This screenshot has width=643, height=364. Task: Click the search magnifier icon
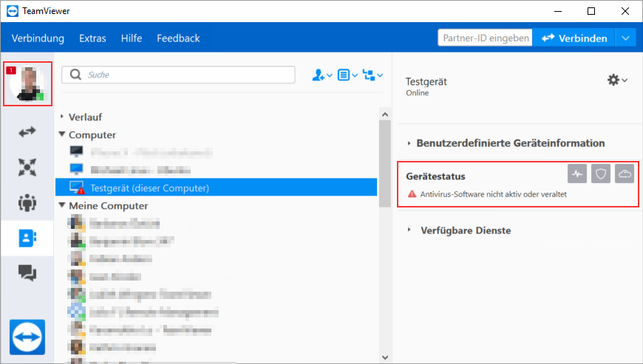(x=75, y=75)
